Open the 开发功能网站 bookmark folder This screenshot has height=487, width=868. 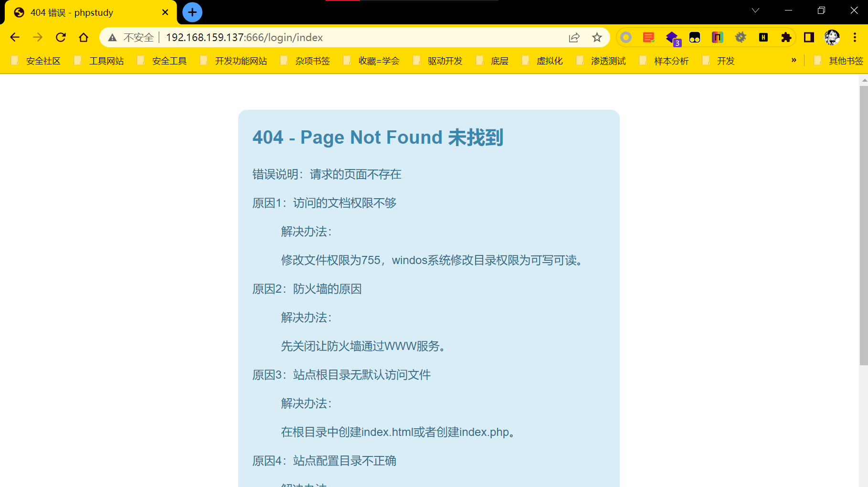click(x=234, y=61)
